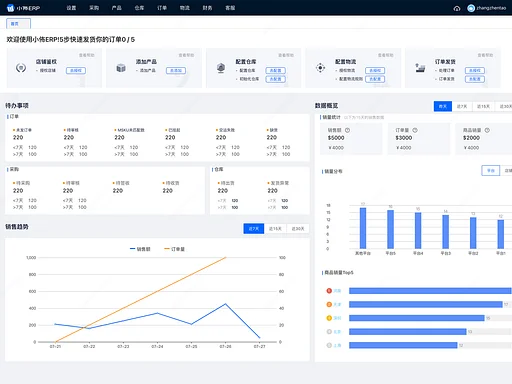Image resolution: width=512 pixels, height=384 pixels.
Task: Click button beside 订单发货 list item
Action: 475,79
